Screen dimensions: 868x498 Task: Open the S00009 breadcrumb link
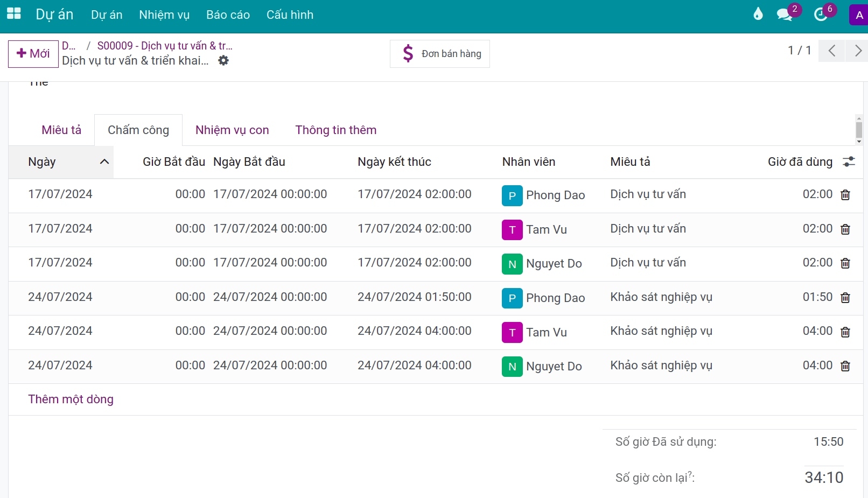tap(165, 46)
